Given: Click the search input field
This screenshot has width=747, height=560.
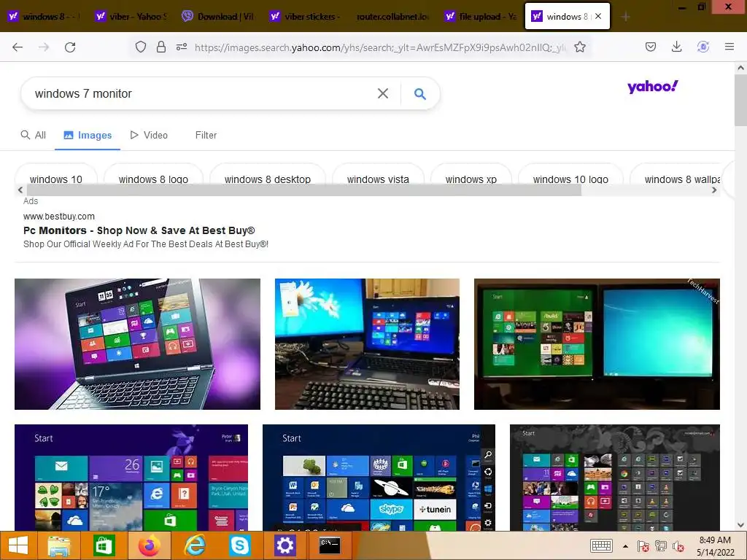Looking at the screenshot, I should click(200, 93).
